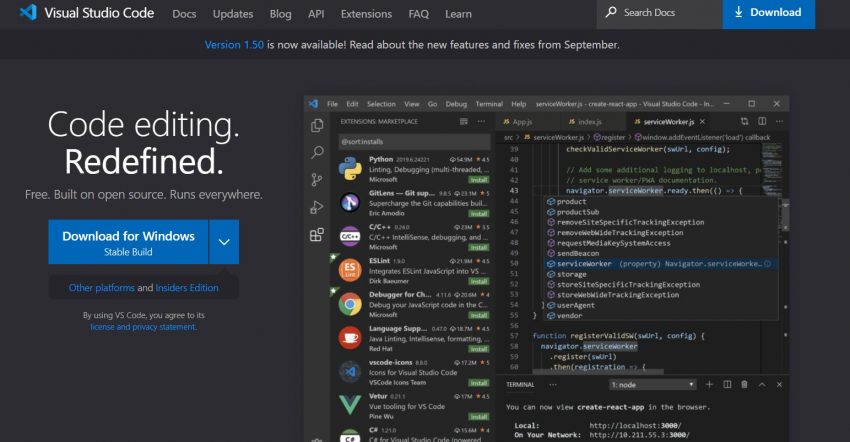Viewport: 850px width, 442px height.
Task: Expand the download options chevron
Action: 224,242
